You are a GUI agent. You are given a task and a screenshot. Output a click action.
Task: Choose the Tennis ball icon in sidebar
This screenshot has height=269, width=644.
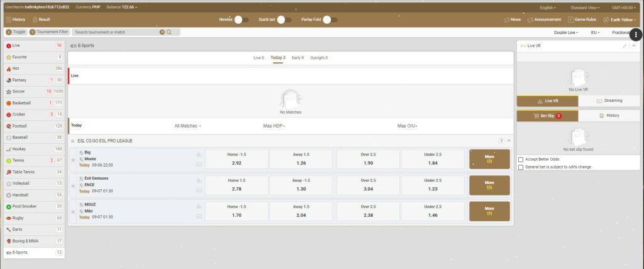coord(9,160)
